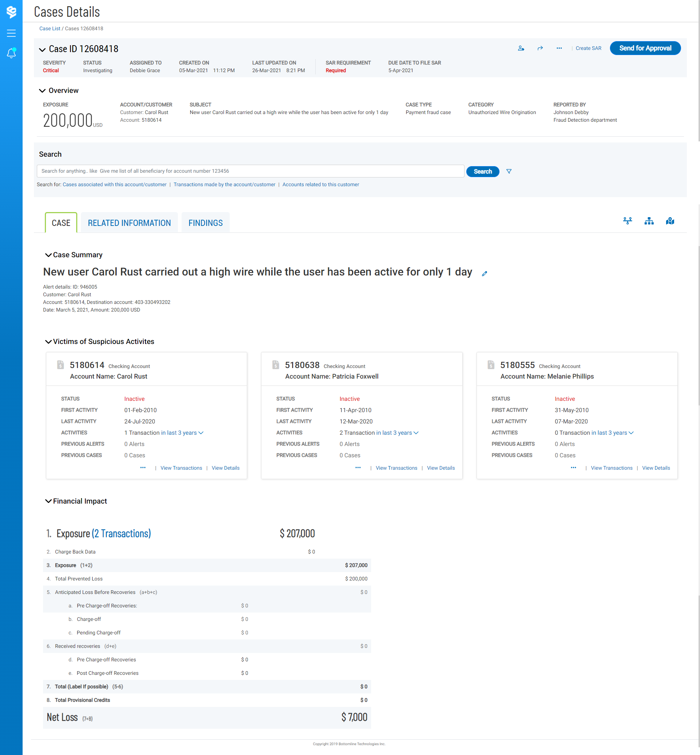Open the search filter funnel icon
The height and width of the screenshot is (755, 700).
pos(509,172)
